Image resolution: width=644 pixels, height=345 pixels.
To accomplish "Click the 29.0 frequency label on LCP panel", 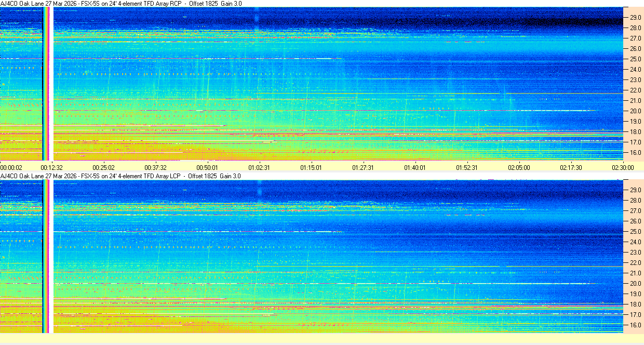I will coord(636,190).
